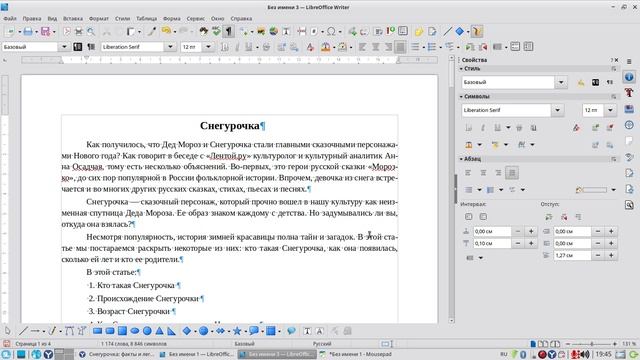
Task: Open the Вставка menu
Action: 73,18
